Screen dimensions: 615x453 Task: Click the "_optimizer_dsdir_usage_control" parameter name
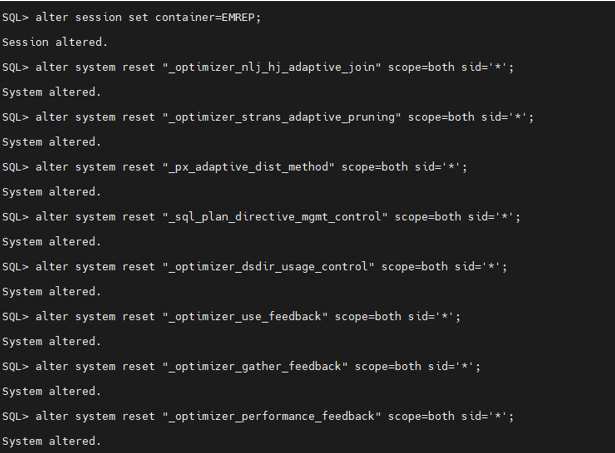click(x=268, y=267)
